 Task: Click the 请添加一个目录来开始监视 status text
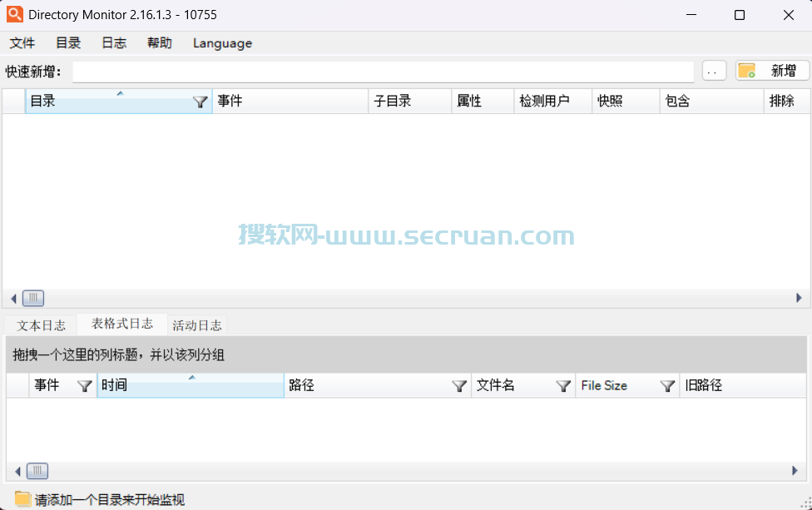click(109, 500)
